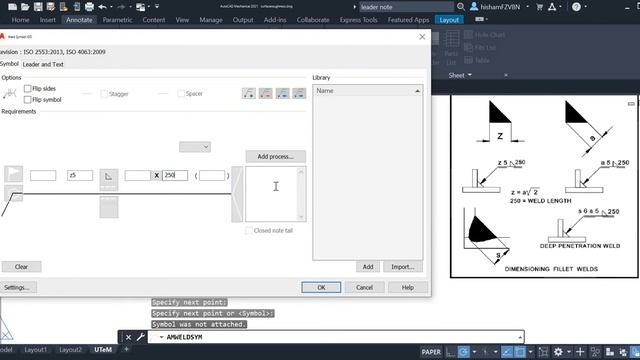640x360 pixels.
Task: Check the Stagger checkbox
Action: (x=104, y=94)
